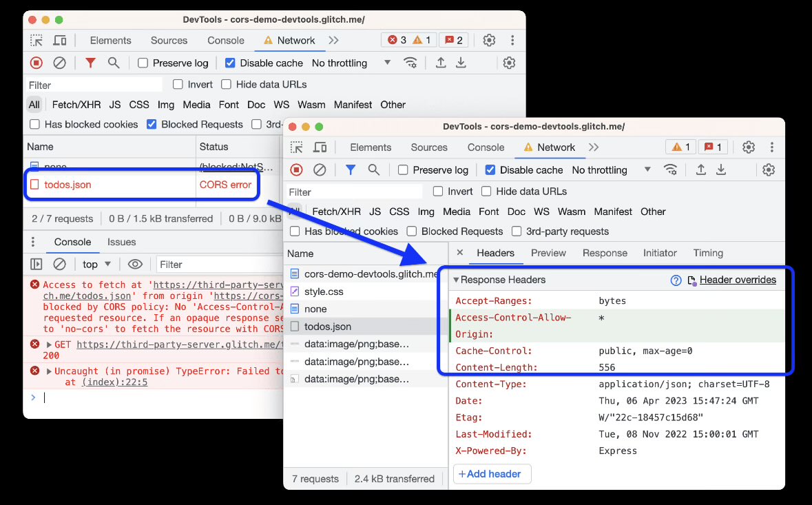Enable Preserve log in back window
812x505 pixels.
click(143, 63)
